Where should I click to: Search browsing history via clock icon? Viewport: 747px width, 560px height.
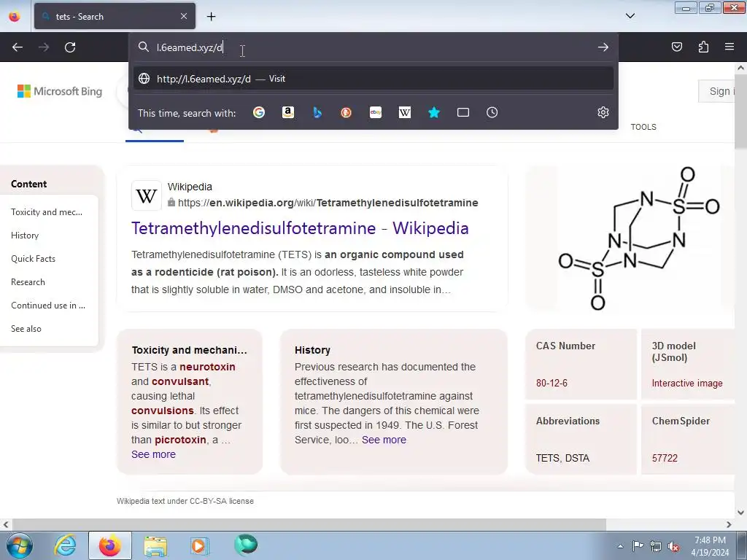coord(492,112)
